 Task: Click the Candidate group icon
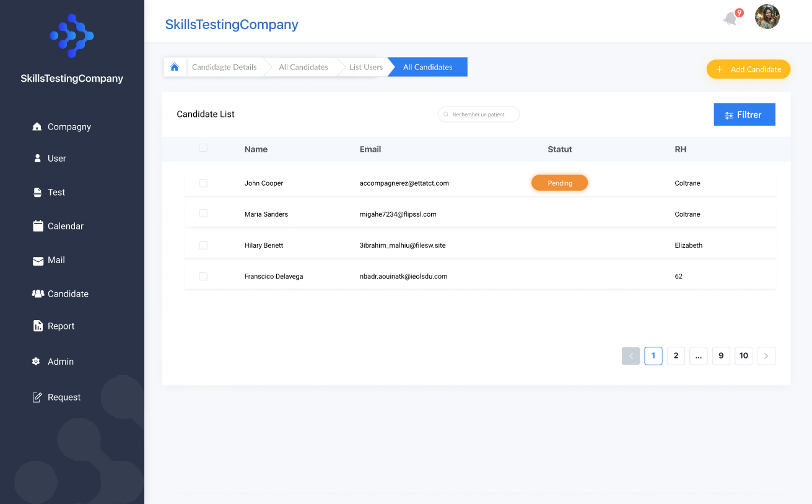(38, 294)
